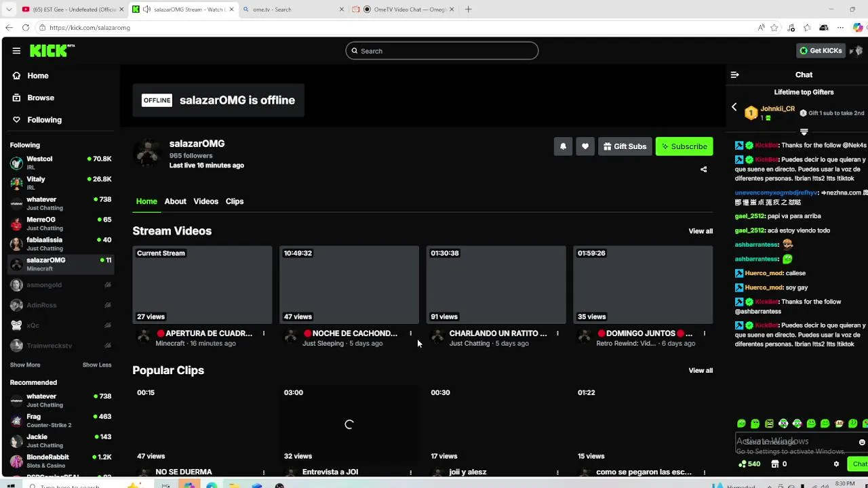
Task: Open Frag in Recommended list
Action: (x=61, y=420)
